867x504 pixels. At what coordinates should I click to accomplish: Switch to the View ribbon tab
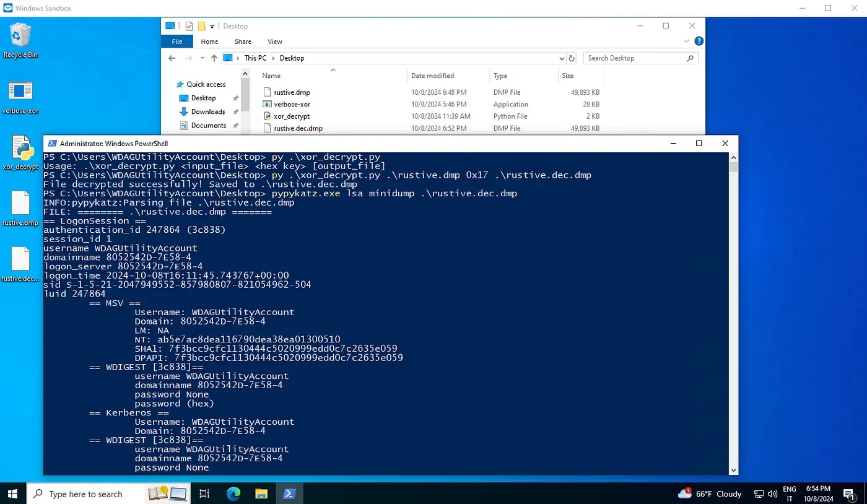point(274,41)
